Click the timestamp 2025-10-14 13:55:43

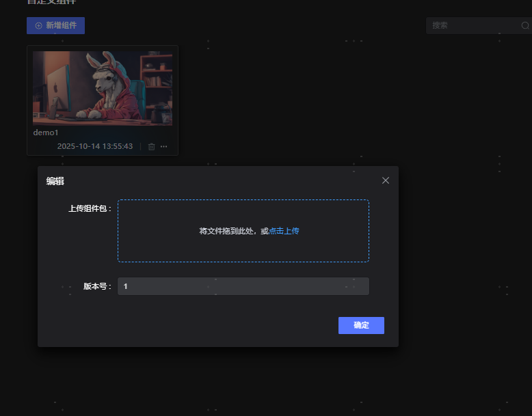point(95,146)
